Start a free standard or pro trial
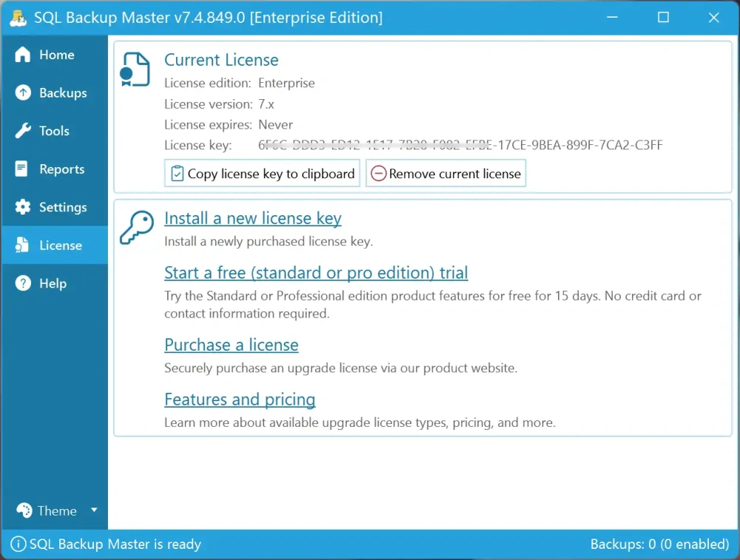 click(316, 273)
